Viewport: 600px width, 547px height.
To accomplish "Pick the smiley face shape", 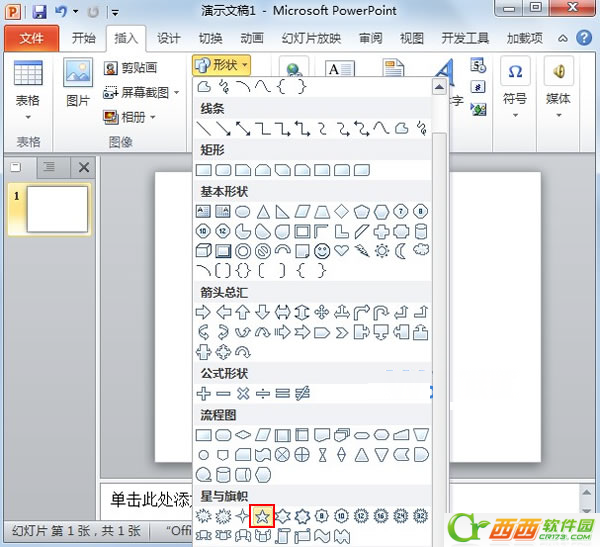I will click(x=322, y=250).
